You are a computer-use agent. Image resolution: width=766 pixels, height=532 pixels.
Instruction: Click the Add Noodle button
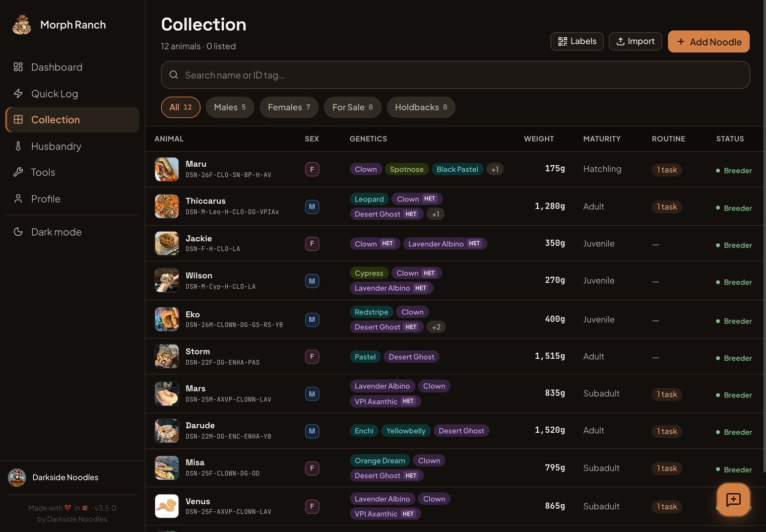(709, 42)
